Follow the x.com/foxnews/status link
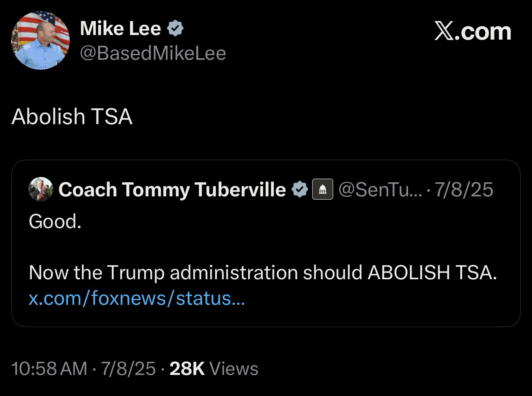Viewport: 532px width, 396px height. (x=137, y=298)
